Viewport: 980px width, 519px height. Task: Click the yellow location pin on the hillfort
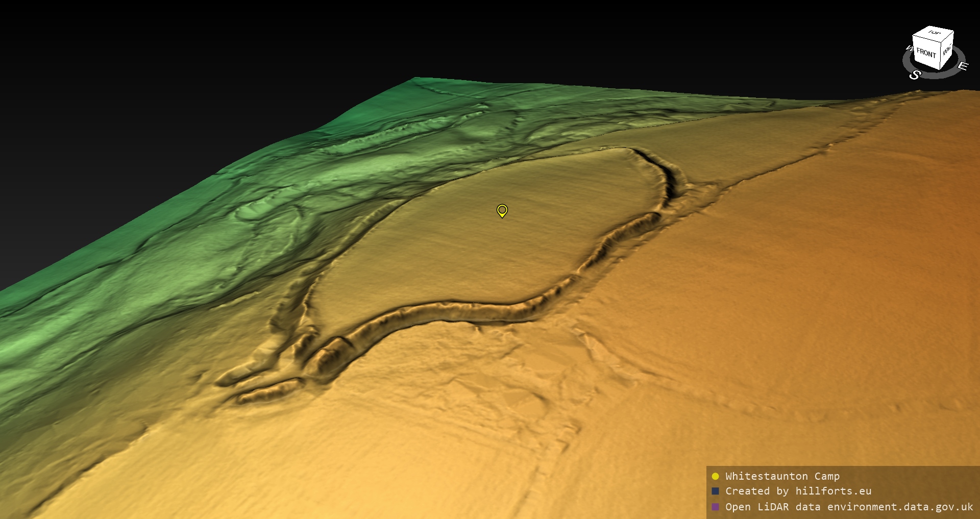(x=502, y=210)
